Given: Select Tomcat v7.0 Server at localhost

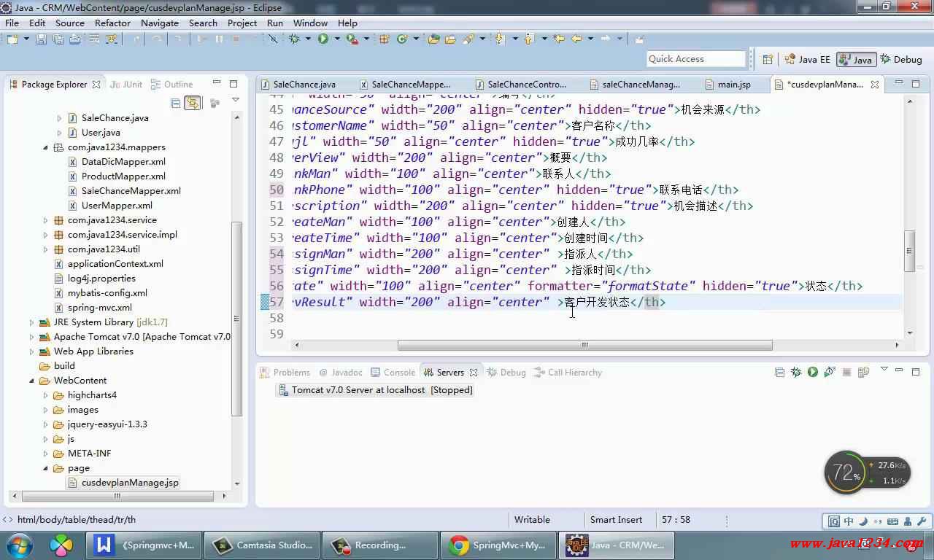Looking at the screenshot, I should [375, 390].
